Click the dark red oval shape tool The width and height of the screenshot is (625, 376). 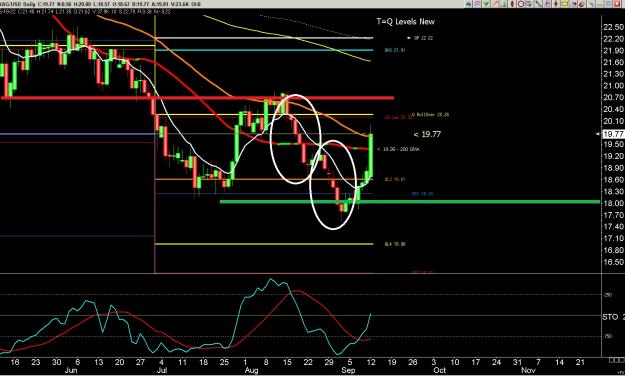pyautogui.click(x=513, y=4)
